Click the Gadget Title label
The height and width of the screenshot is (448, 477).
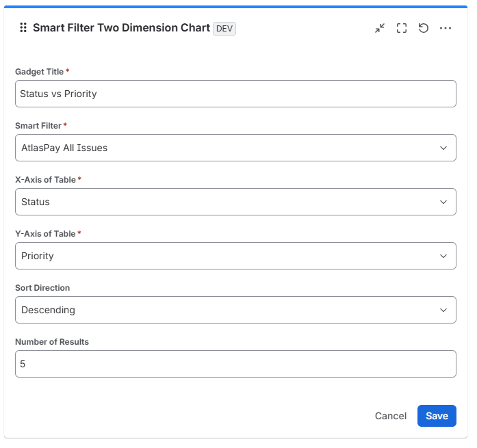(40, 72)
